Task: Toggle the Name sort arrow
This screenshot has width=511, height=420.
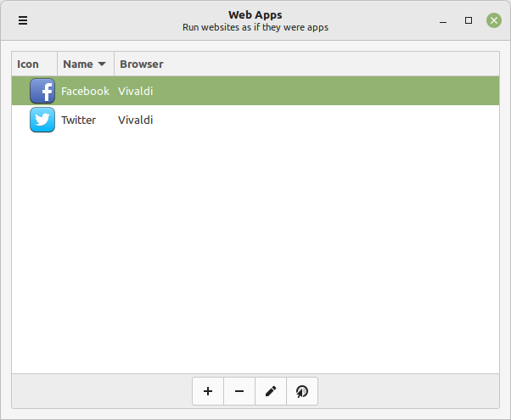Action: [103, 64]
